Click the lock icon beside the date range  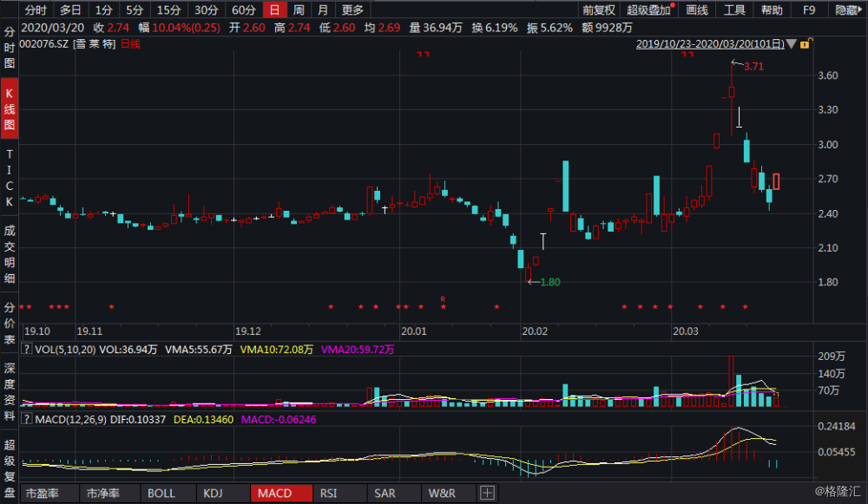coord(805,43)
